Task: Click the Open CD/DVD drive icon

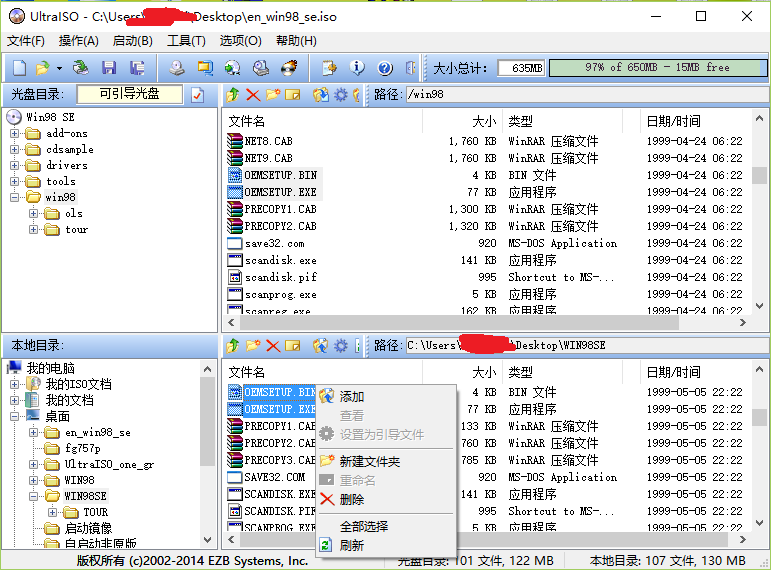Action: (x=81, y=67)
